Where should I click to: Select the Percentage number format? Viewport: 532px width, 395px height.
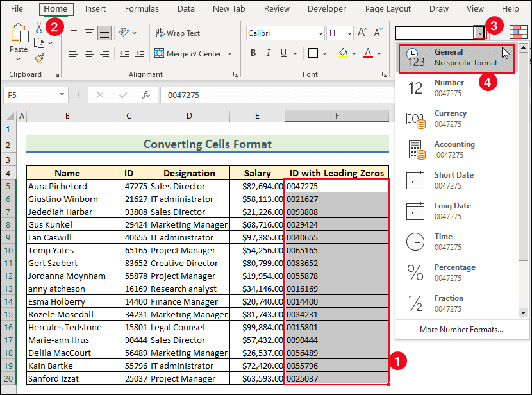(455, 272)
